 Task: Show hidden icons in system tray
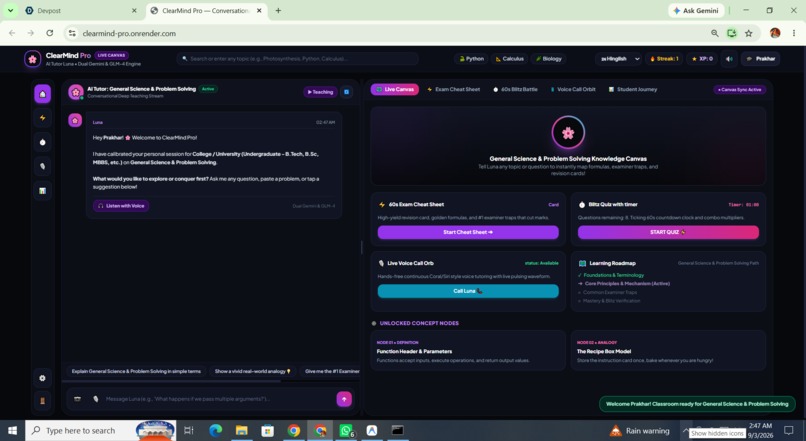pyautogui.click(x=685, y=430)
